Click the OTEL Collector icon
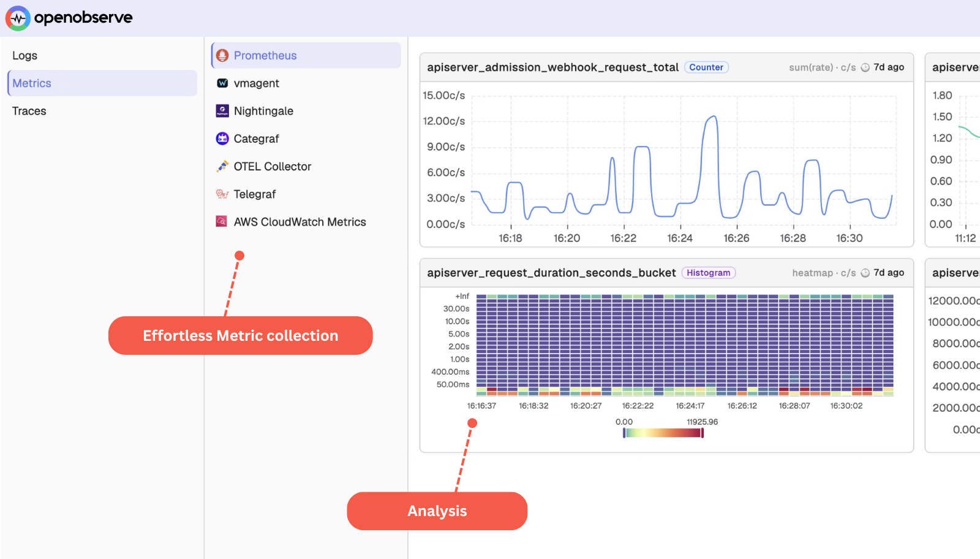Screen dimensions: 980x559 (222, 166)
